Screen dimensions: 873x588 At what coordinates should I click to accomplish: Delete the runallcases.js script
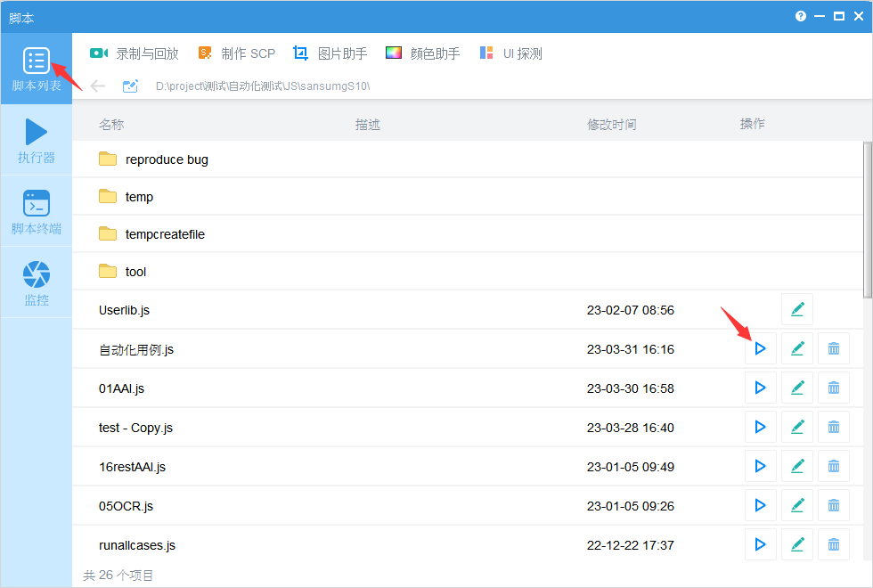pyautogui.click(x=834, y=544)
